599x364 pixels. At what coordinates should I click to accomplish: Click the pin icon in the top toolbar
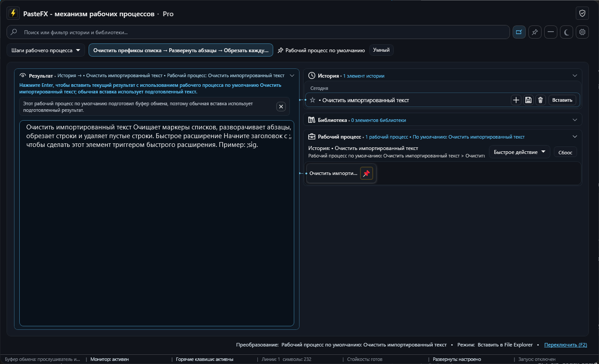(x=535, y=32)
